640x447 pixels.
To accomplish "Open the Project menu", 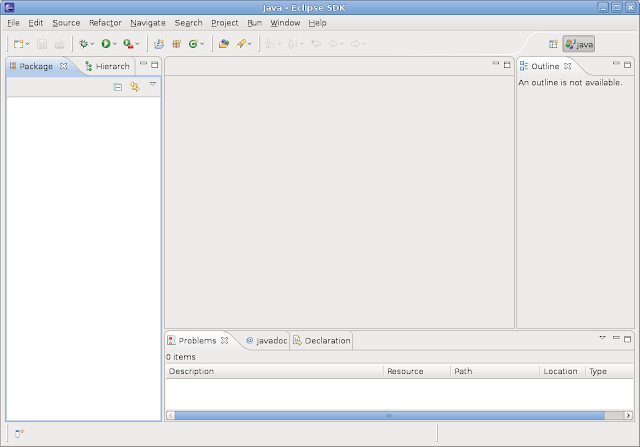I will pyautogui.click(x=224, y=23).
